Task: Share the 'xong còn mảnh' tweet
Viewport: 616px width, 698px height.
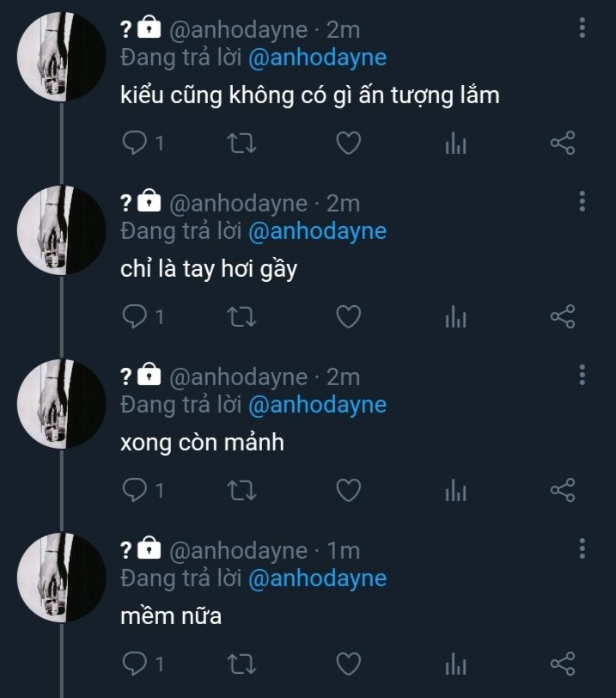Action: [562, 491]
